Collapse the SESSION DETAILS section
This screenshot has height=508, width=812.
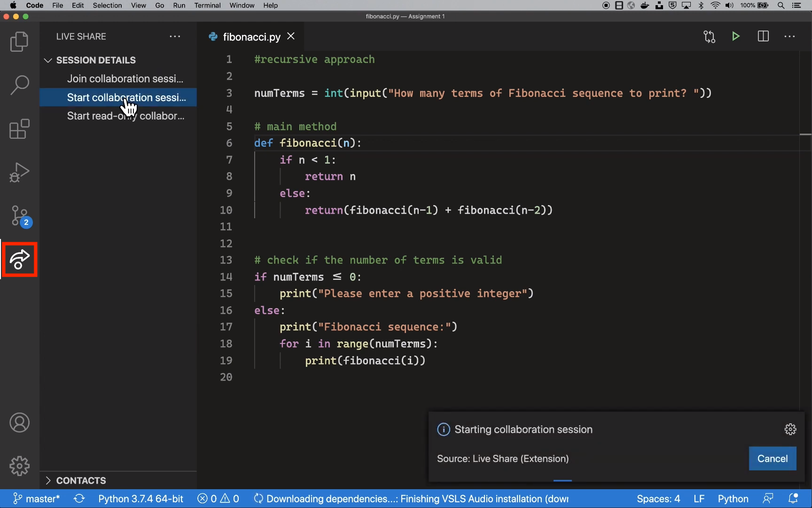[47, 60]
